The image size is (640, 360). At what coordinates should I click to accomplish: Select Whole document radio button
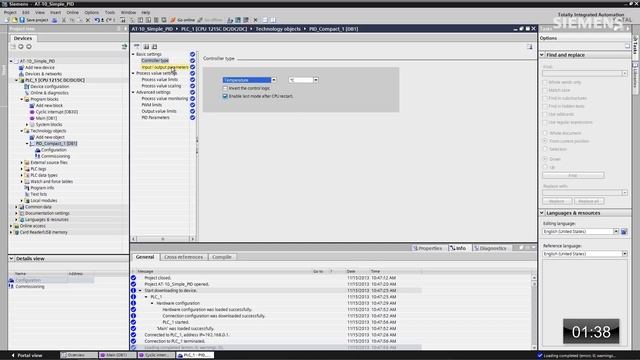point(545,133)
